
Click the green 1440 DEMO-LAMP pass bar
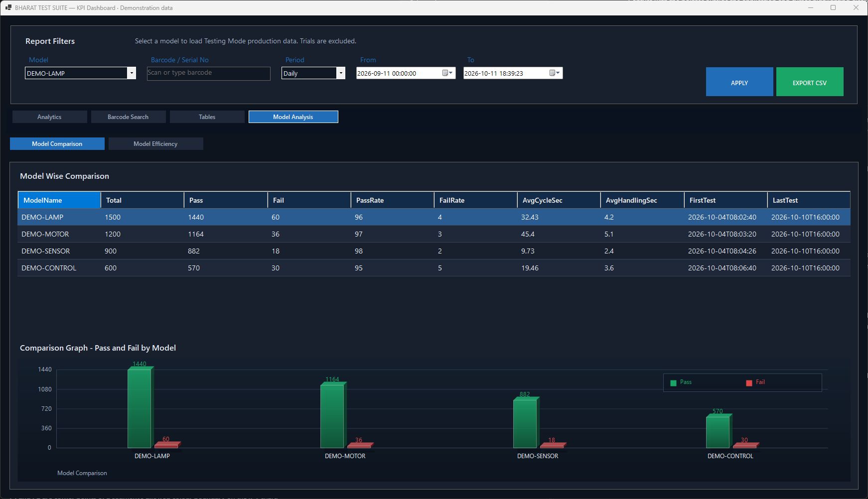[x=140, y=408]
